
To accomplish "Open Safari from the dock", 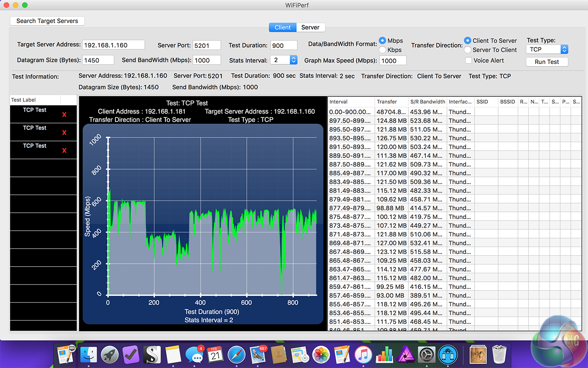I will [x=237, y=355].
